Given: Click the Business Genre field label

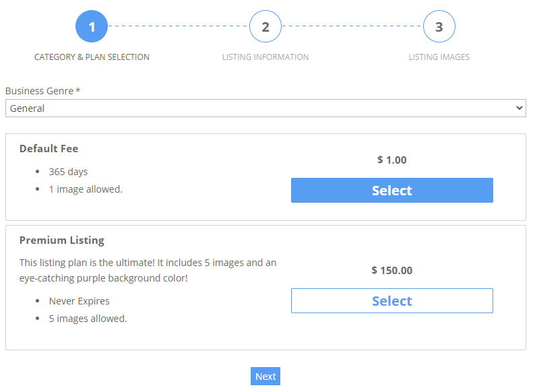Looking at the screenshot, I should click(43, 91).
